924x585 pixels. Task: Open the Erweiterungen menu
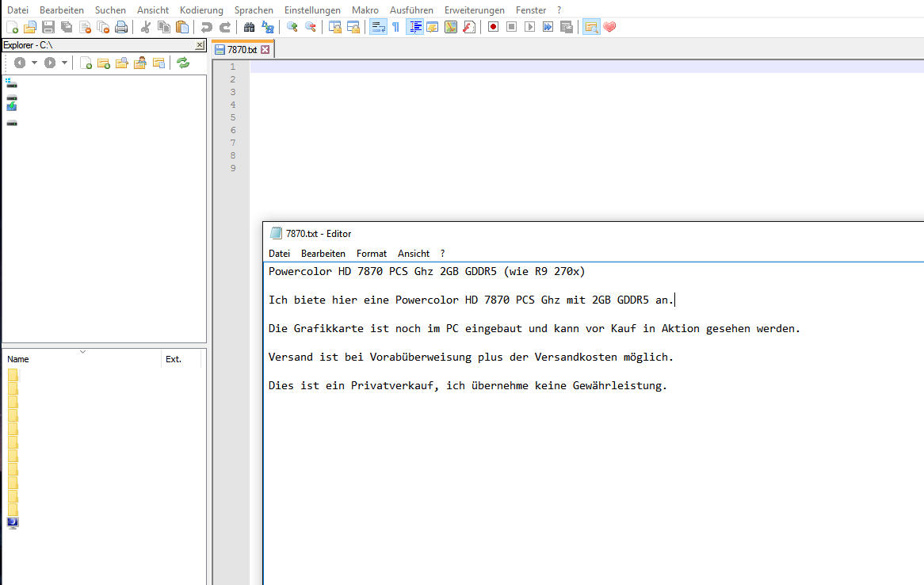point(475,10)
